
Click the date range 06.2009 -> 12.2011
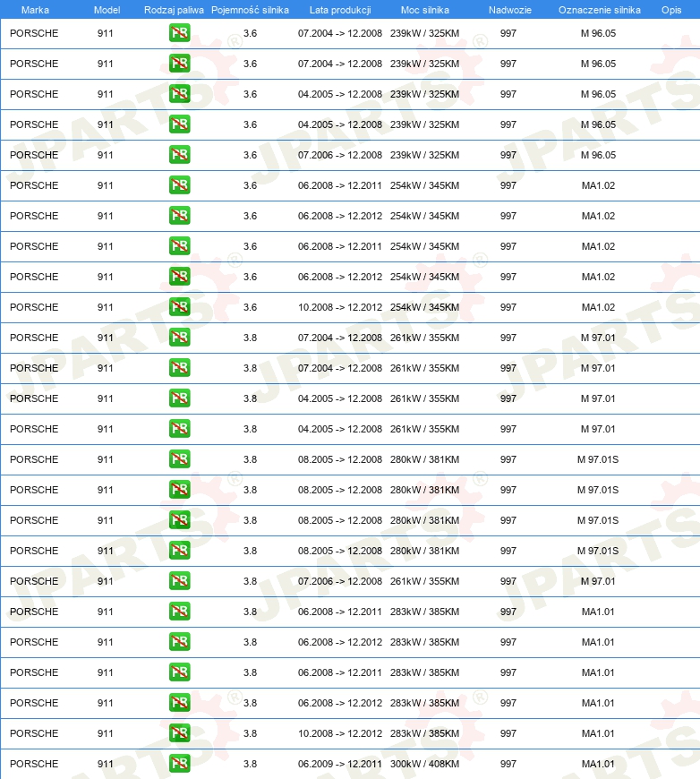[x=340, y=764]
